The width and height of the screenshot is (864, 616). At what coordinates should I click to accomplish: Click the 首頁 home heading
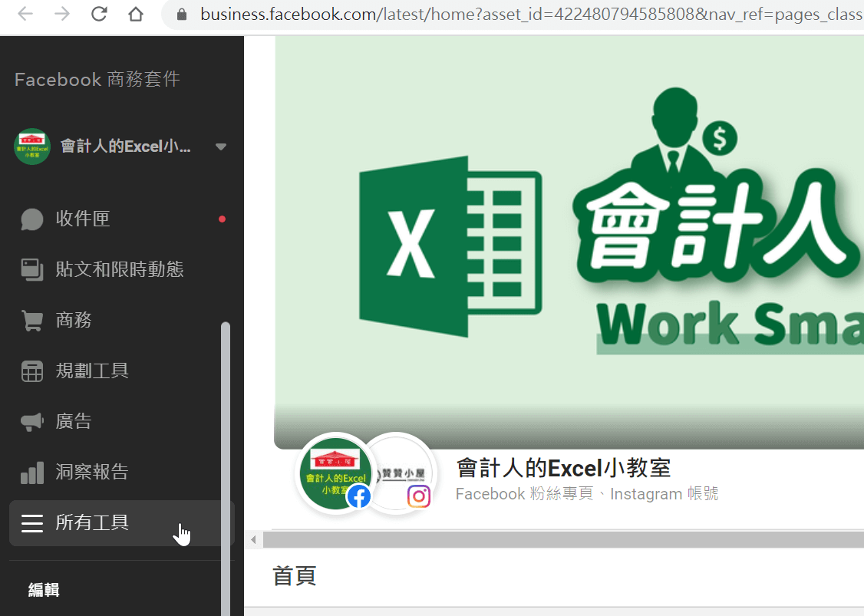[x=294, y=576]
